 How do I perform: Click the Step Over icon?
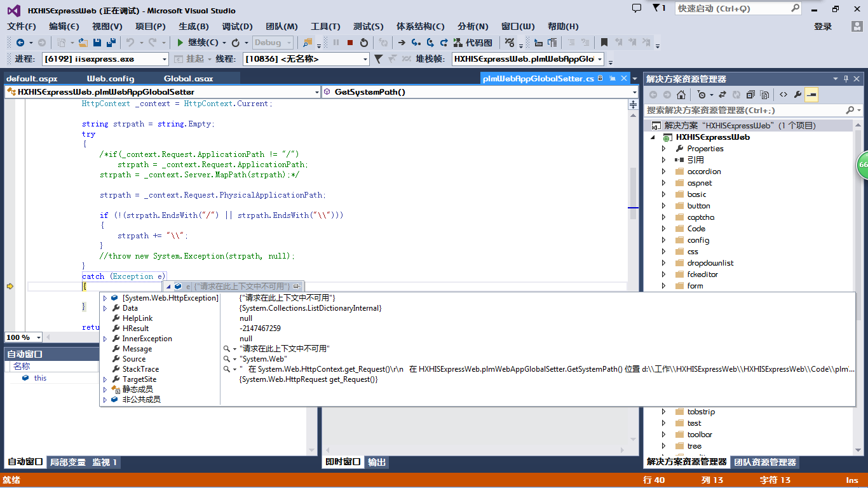(430, 43)
